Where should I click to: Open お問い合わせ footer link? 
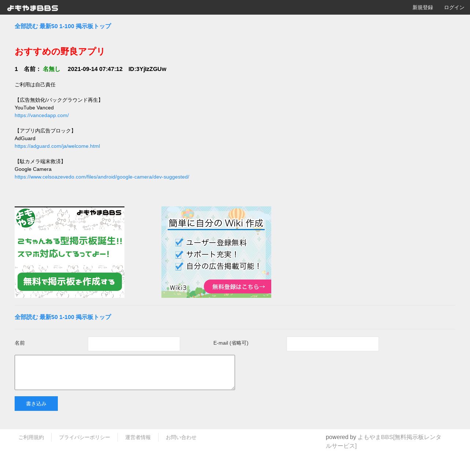click(181, 437)
